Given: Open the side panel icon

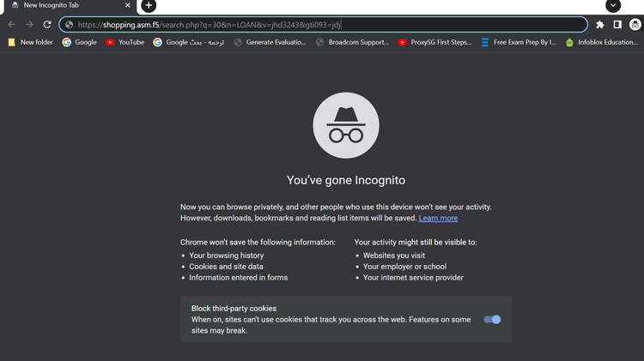Looking at the screenshot, I should pos(617,25).
